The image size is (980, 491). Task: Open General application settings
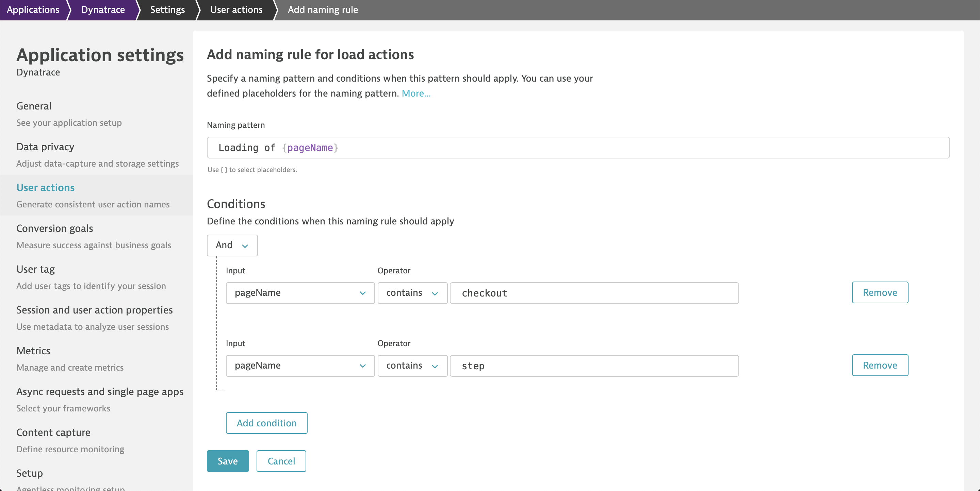[97, 114]
